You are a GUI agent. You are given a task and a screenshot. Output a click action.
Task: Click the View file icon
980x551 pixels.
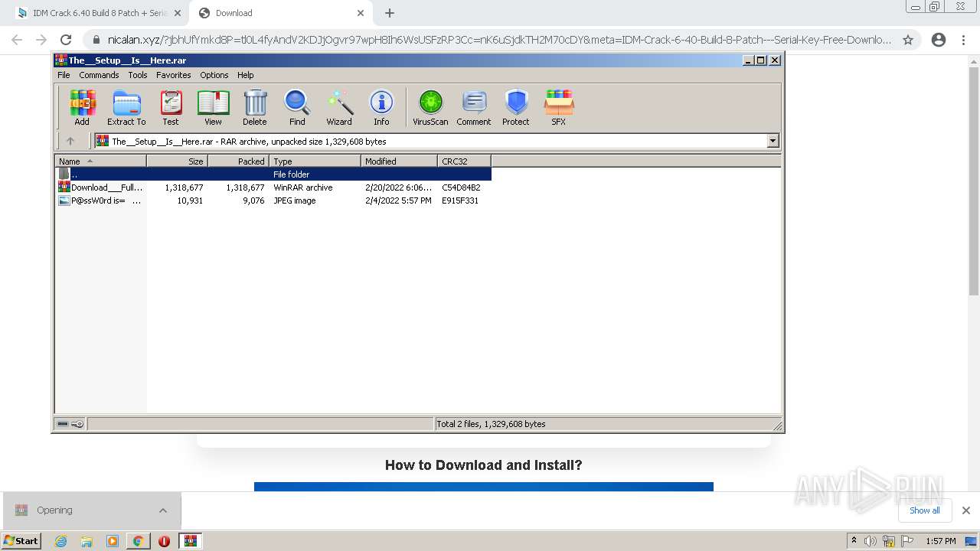(213, 107)
